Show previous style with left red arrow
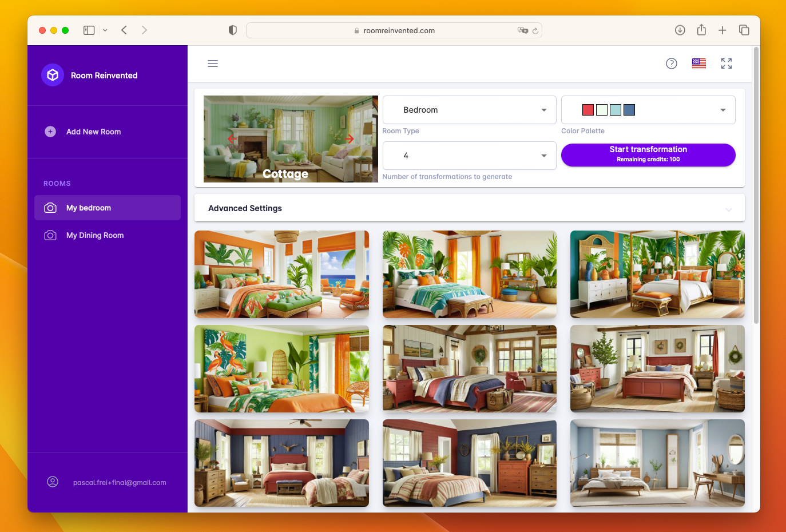 (x=232, y=139)
